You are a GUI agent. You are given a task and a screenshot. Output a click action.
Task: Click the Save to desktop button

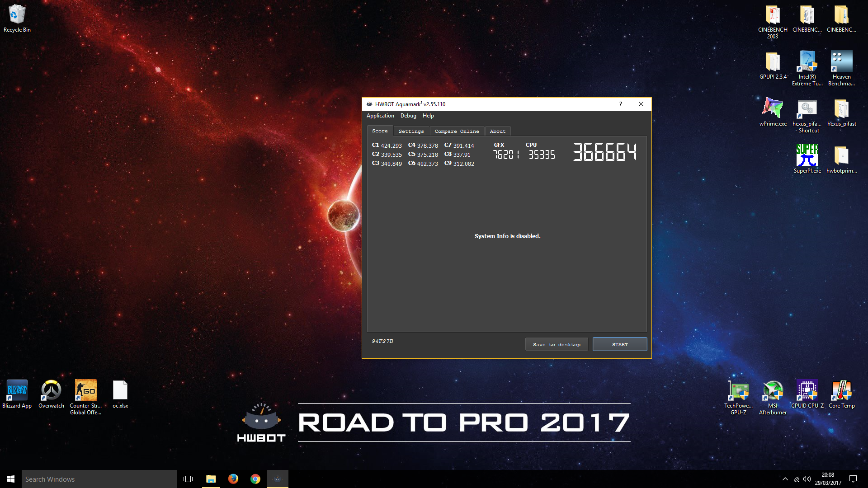coord(557,344)
